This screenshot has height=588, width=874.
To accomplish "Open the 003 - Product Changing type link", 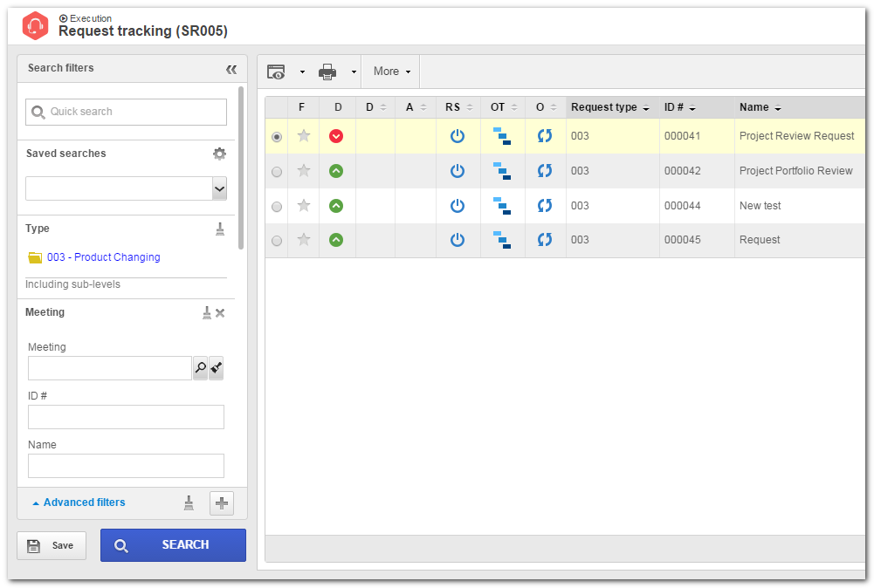I will (x=104, y=257).
